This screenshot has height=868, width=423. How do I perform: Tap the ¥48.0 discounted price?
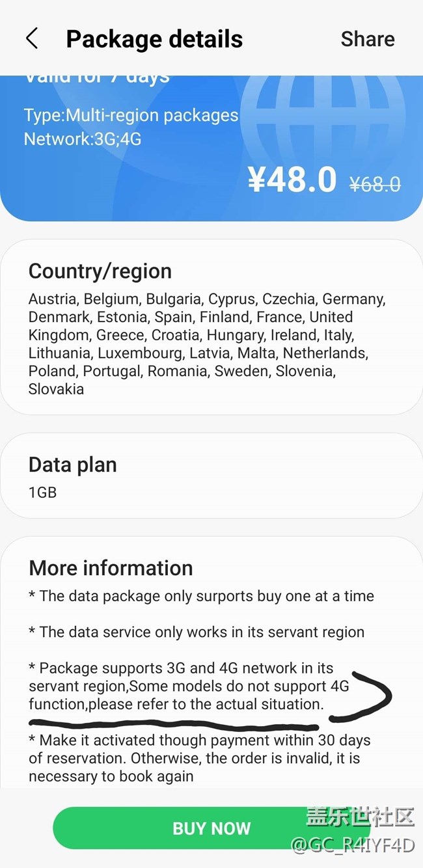[x=292, y=180]
